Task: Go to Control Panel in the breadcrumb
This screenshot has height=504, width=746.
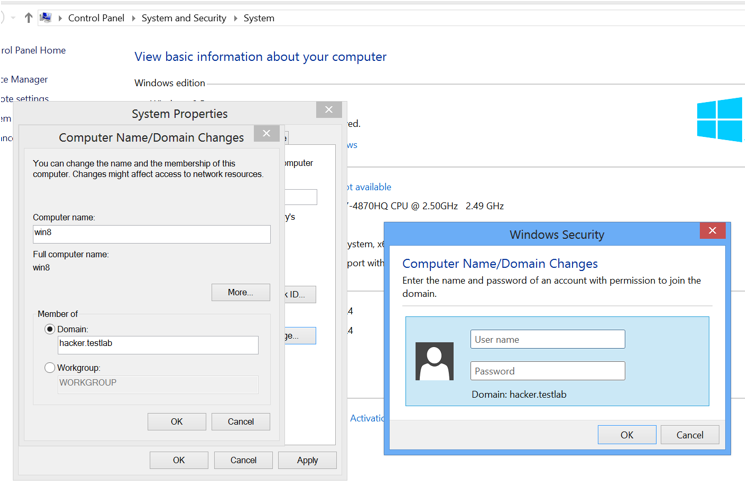Action: [x=96, y=18]
